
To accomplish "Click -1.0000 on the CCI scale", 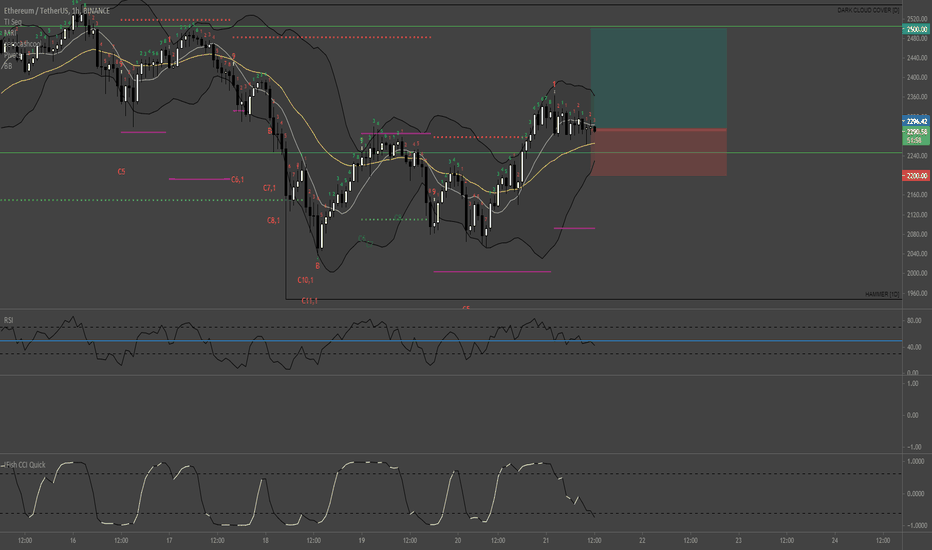I will [x=915, y=526].
